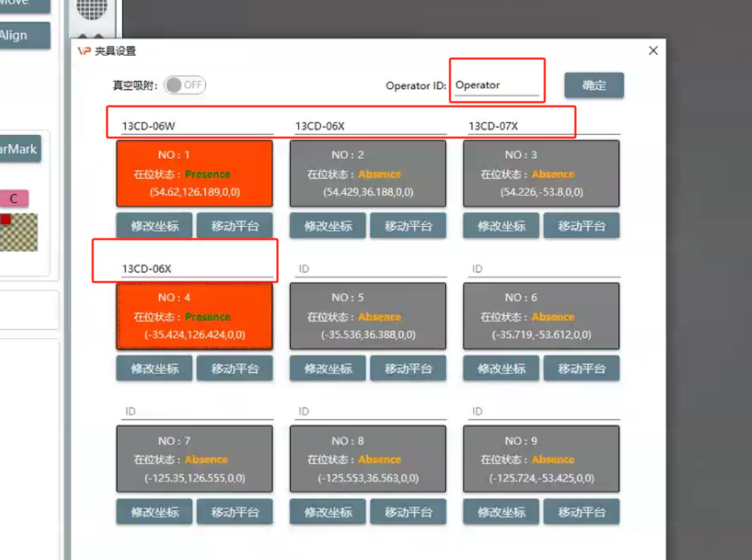This screenshot has width=752, height=560.
Task: Click 移动平台 under fixture NO : 3
Action: tap(581, 226)
